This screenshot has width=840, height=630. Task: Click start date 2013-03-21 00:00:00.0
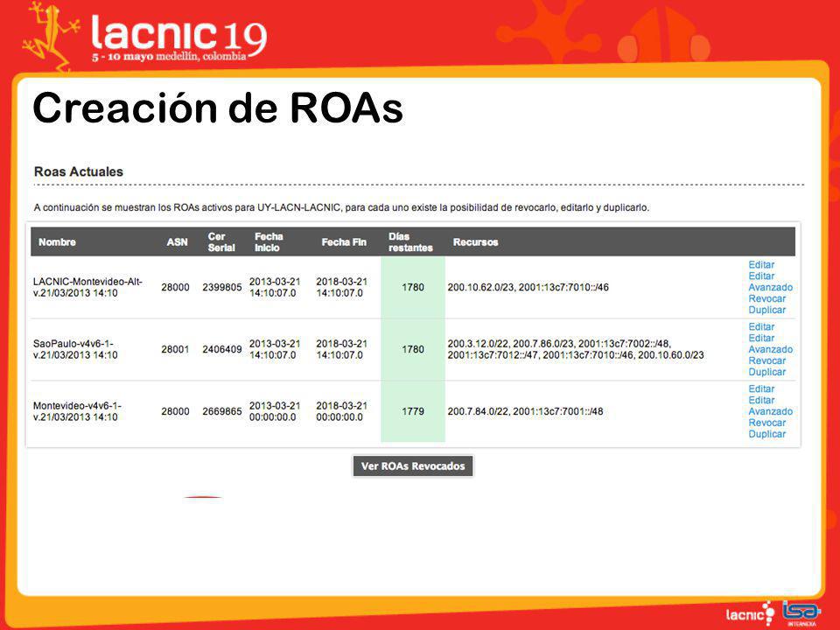pyautogui.click(x=274, y=411)
